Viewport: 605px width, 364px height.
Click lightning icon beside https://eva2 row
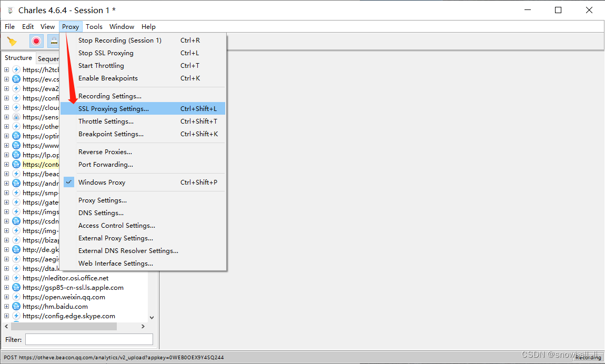(x=16, y=88)
